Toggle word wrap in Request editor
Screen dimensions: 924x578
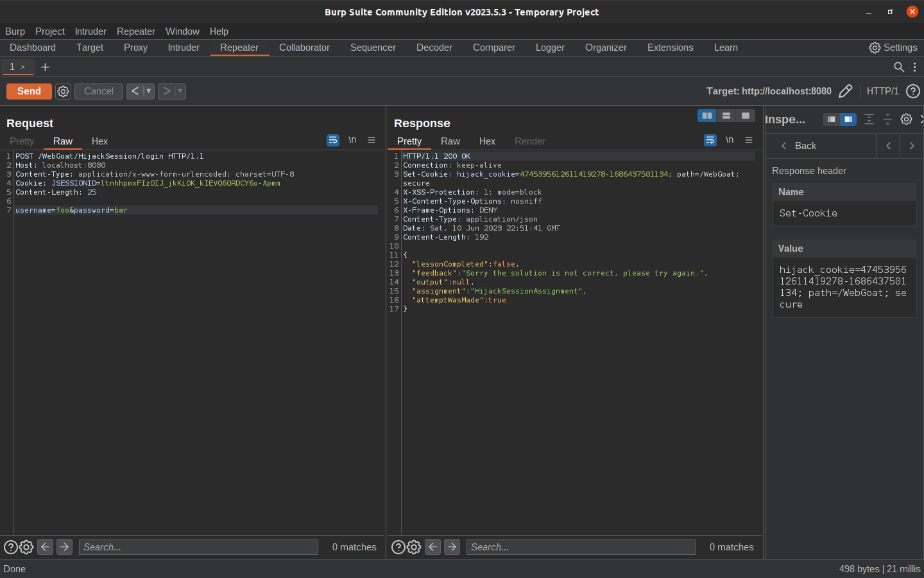coord(333,140)
